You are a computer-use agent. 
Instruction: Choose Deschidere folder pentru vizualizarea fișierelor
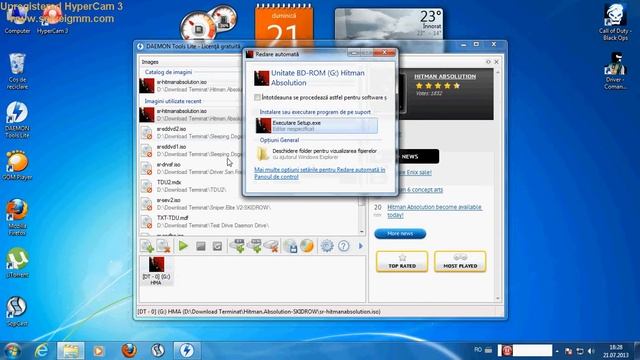point(316,154)
